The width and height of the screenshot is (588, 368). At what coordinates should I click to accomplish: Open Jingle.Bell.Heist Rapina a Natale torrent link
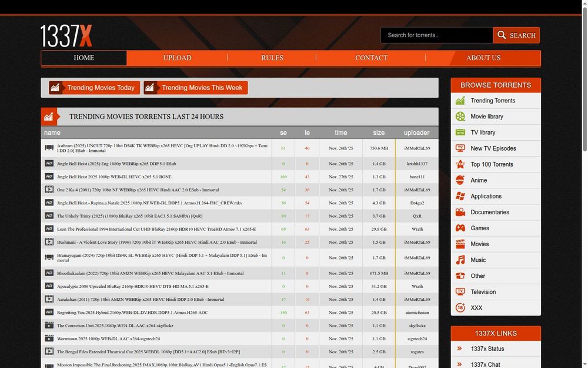(149, 203)
